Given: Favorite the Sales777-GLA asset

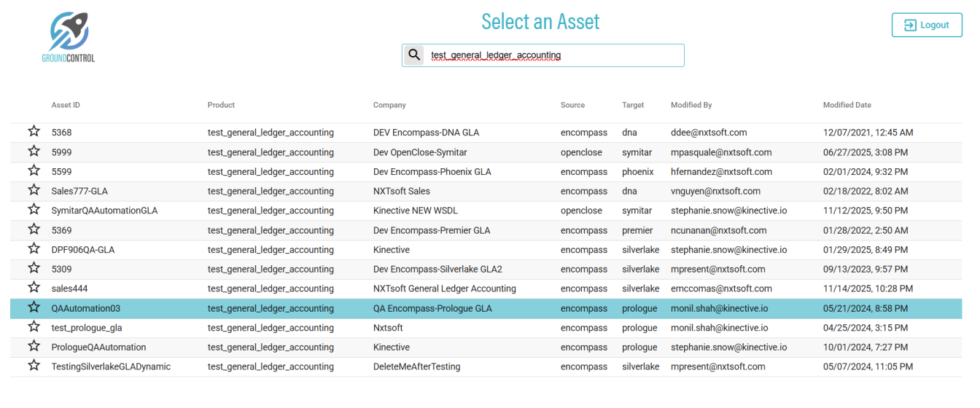Looking at the screenshot, I should click(34, 191).
